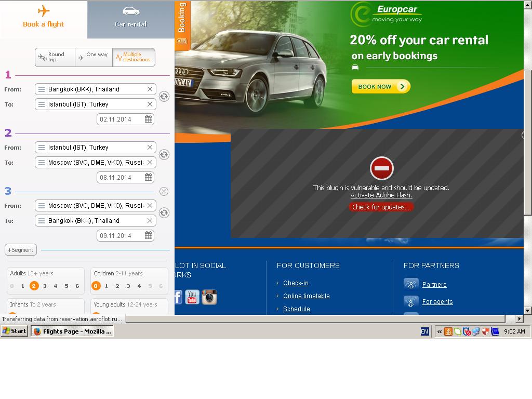Viewport: 532px width, 399px height.
Task: Open airport list for segment 1 To field
Action: click(x=41, y=104)
